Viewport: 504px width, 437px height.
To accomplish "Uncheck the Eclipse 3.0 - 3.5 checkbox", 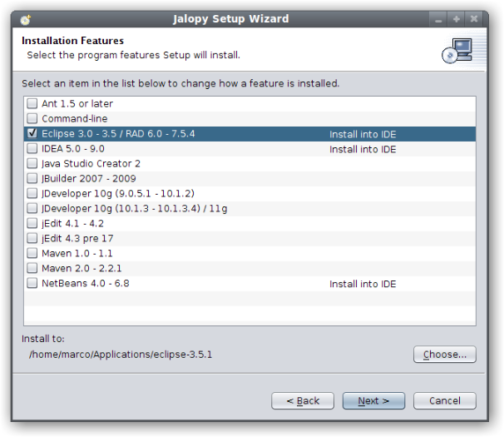I will point(32,133).
